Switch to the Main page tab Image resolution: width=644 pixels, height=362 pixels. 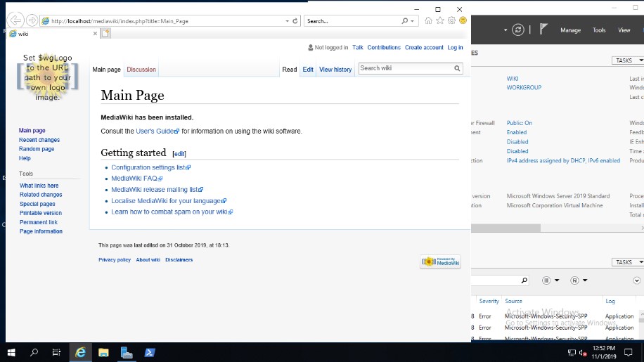[106, 70]
